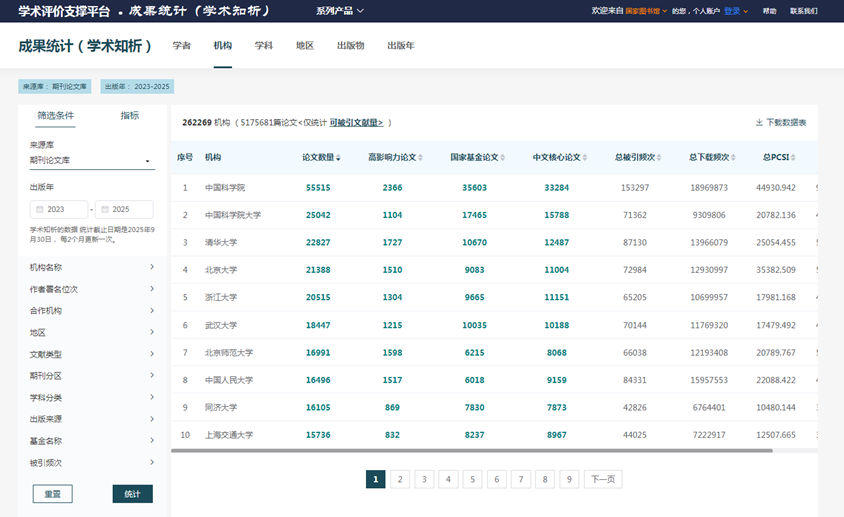Expand the 机构名称 filter section
This screenshot has width=844, height=517.
tap(151, 267)
